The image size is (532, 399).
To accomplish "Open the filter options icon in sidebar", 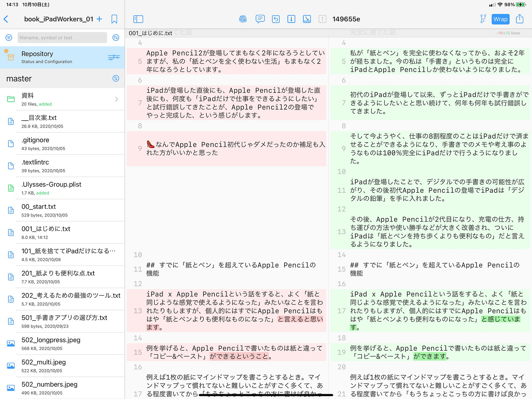I will pyautogui.click(x=9, y=38).
